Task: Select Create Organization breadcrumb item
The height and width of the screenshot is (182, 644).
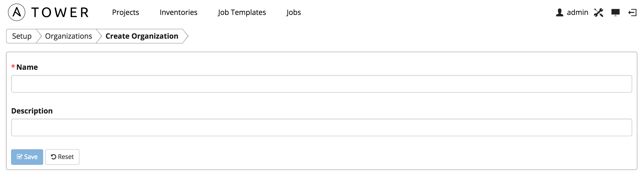Action: tap(142, 36)
